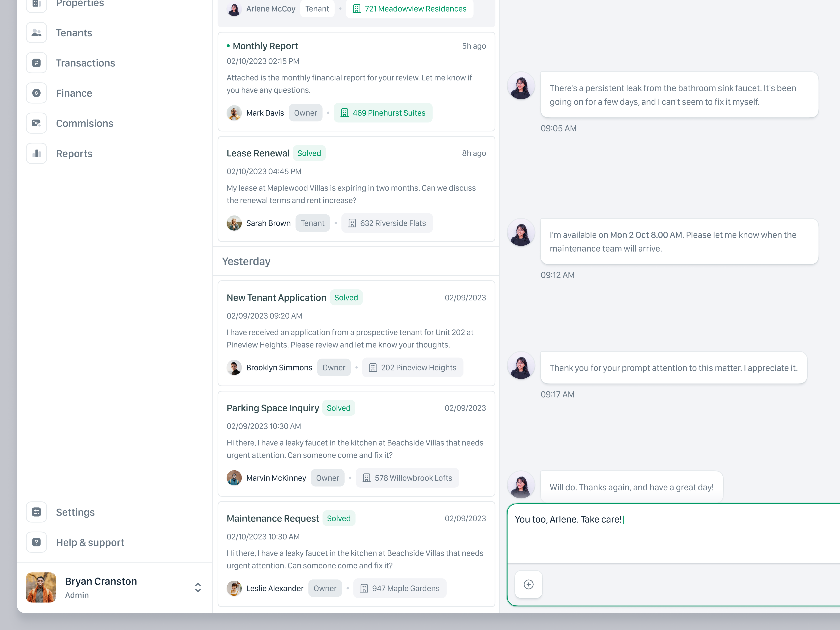Click the Help & support question icon
This screenshot has height=630, width=840.
pyautogui.click(x=37, y=542)
